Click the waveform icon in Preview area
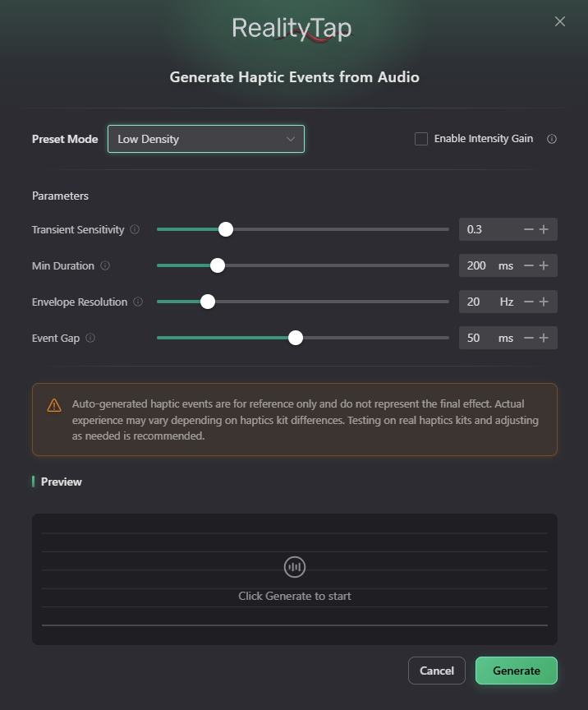This screenshot has height=710, width=588. tap(295, 567)
